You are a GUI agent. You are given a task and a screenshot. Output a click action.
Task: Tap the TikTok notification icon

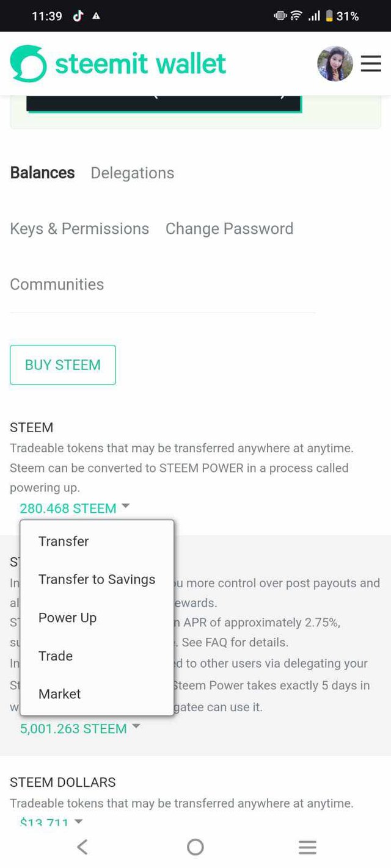click(78, 16)
